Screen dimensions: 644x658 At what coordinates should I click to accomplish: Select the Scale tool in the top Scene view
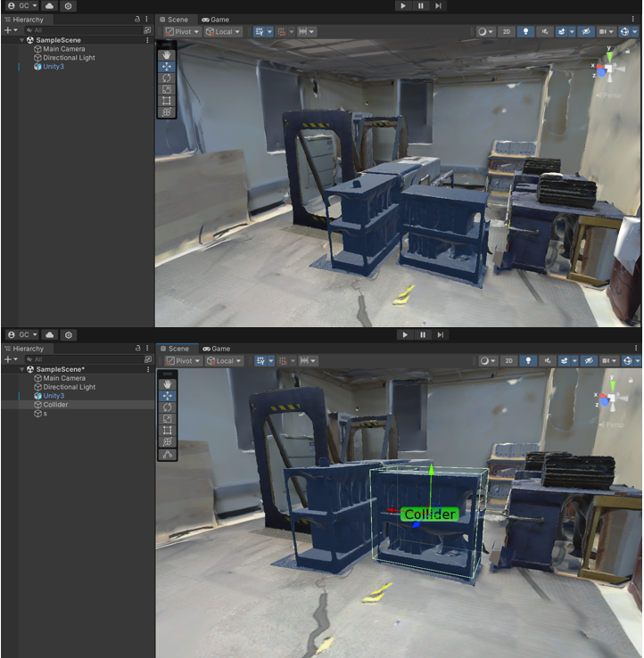[x=167, y=89]
